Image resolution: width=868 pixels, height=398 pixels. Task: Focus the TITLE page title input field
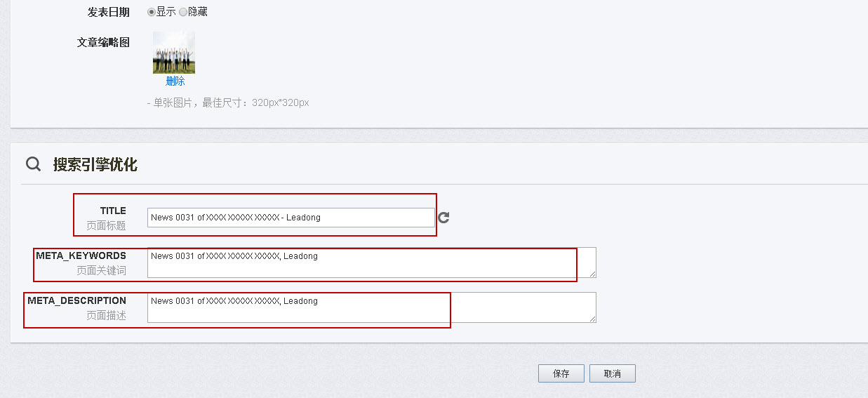pos(291,218)
